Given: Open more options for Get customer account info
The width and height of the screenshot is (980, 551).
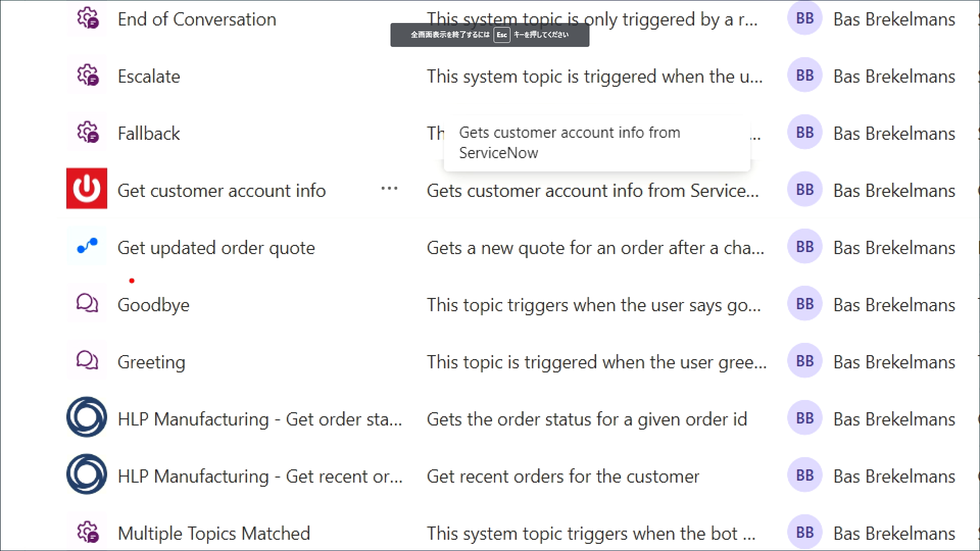Looking at the screenshot, I should [389, 189].
